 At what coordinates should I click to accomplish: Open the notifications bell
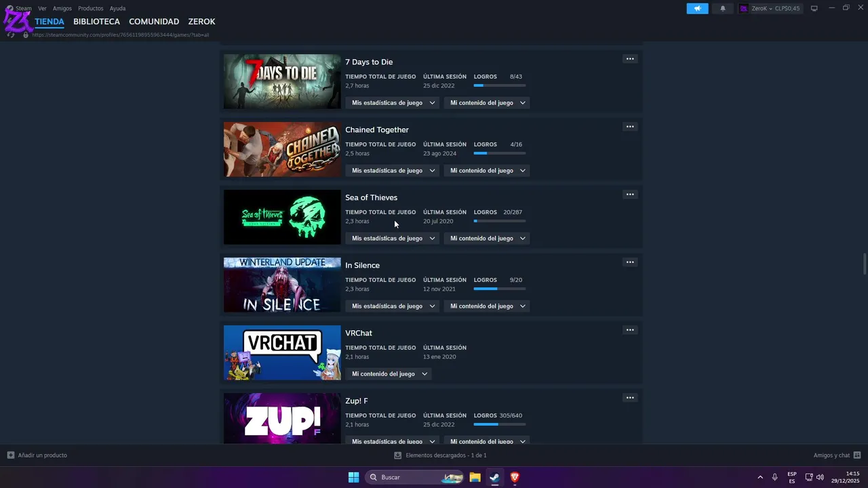pyautogui.click(x=723, y=8)
